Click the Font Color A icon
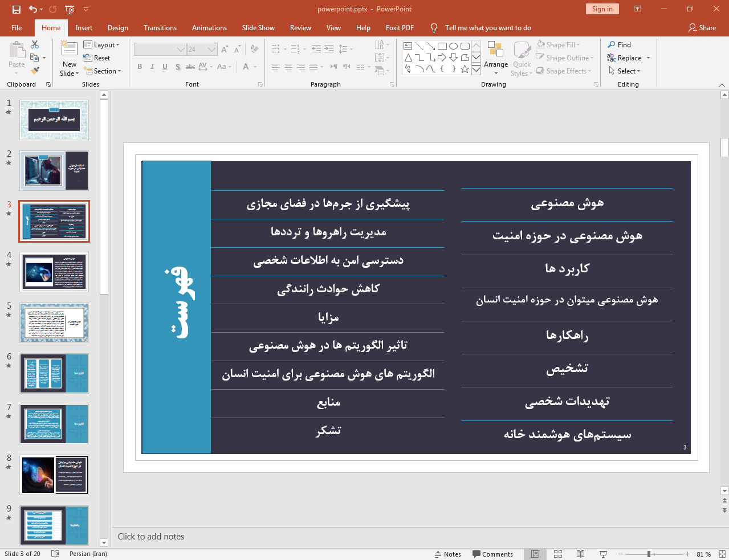Screen dimensions: 729x560 pos(246,67)
